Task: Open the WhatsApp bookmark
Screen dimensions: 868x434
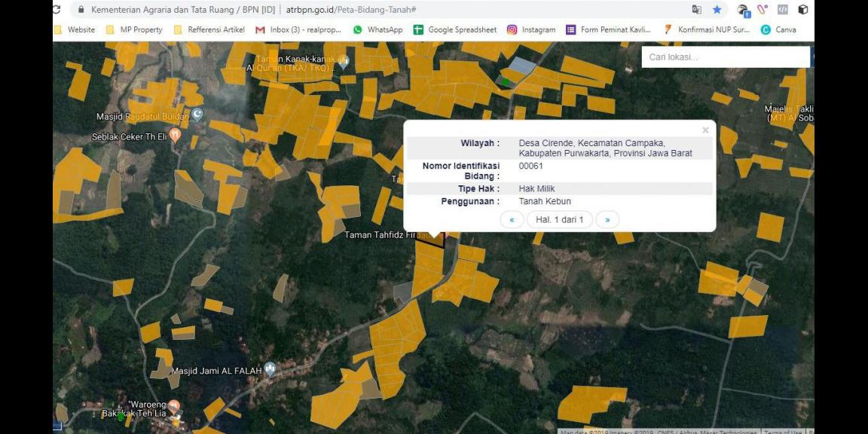Action: [377, 30]
